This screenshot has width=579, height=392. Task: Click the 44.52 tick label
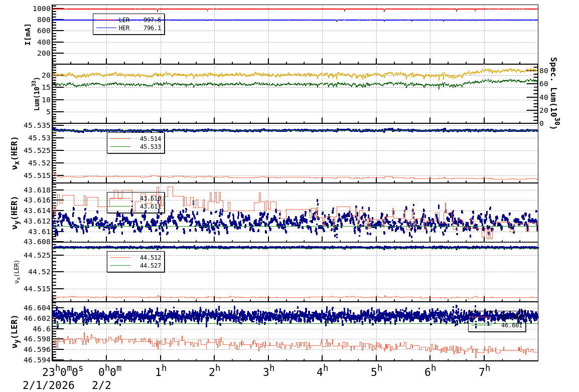[39, 272]
